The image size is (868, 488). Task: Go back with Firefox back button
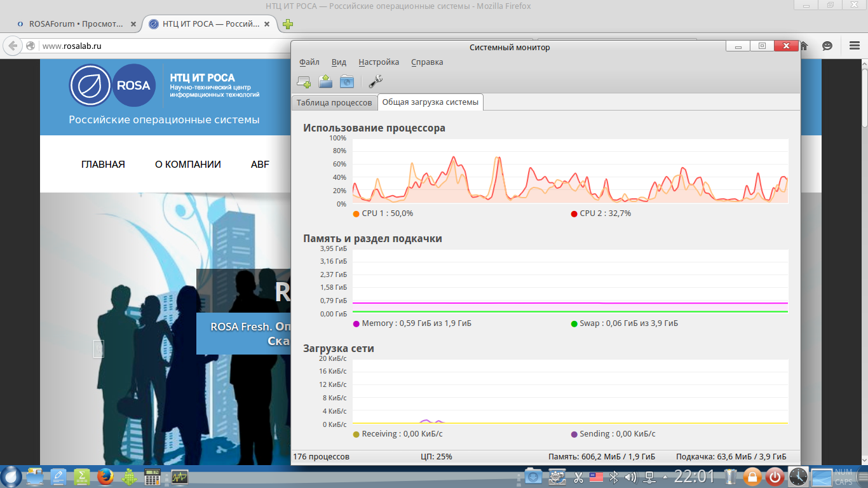[x=12, y=46]
